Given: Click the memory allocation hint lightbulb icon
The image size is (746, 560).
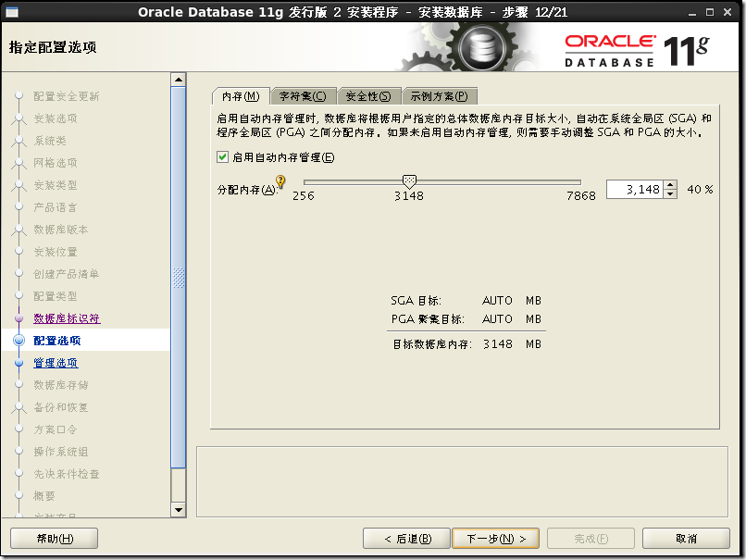Looking at the screenshot, I should 280,180.
